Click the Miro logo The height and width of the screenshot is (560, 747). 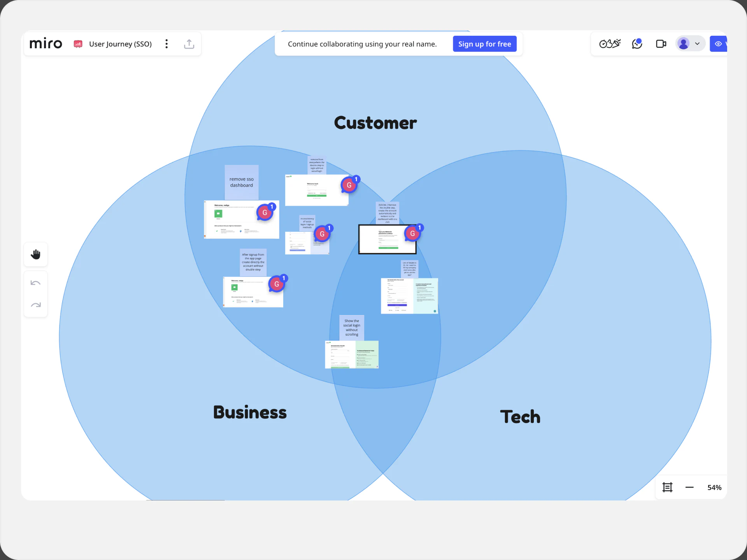click(x=46, y=44)
